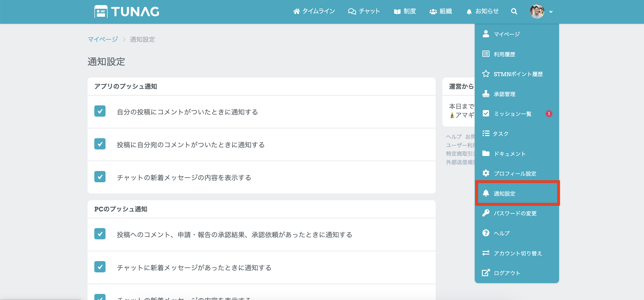Open タイムライン from the top navigation
Image resolution: width=644 pixels, height=300 pixels.
coord(314,11)
